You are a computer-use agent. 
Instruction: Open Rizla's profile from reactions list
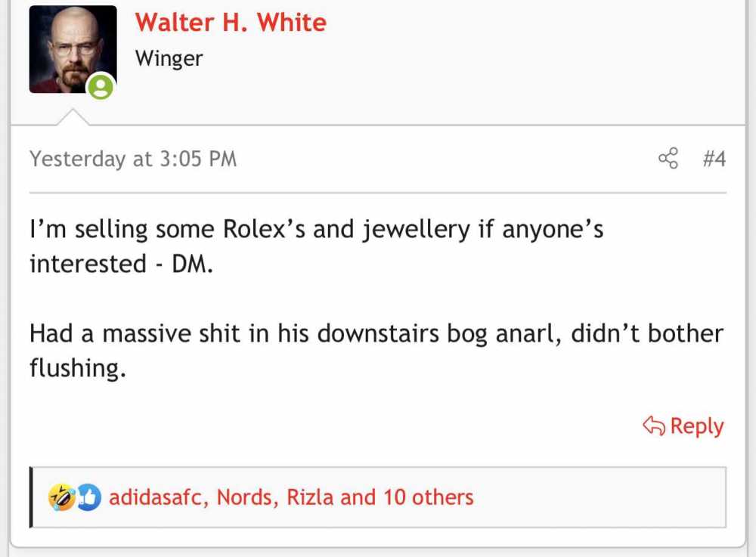tap(310, 497)
